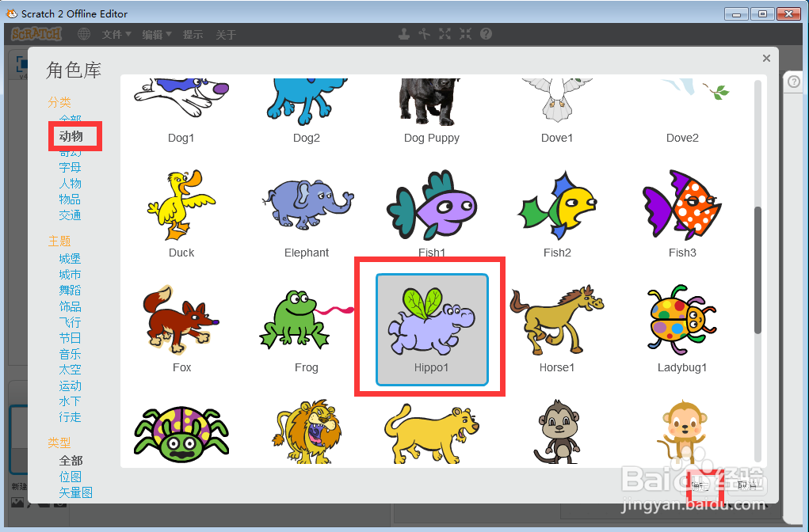Select the Fox sprite
This screenshot has width=809, height=532.
point(181,329)
